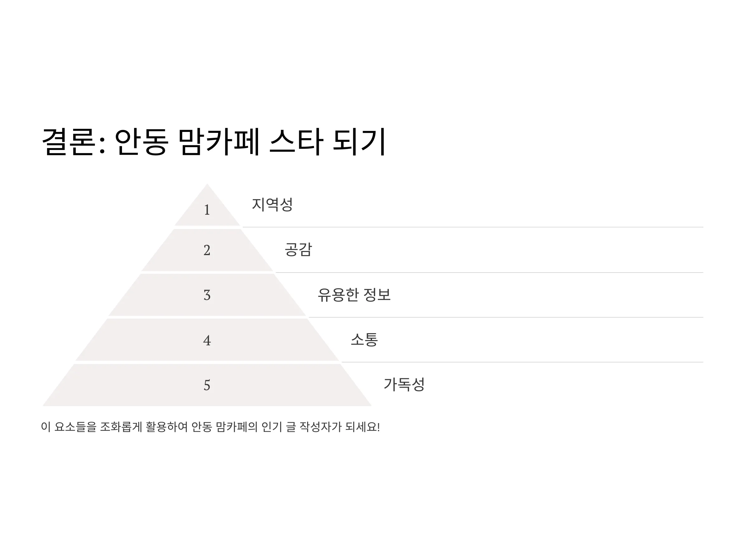Click the number 1 in pyramid tip
Image resolution: width=747 pixels, height=560 pixels.
point(207,210)
